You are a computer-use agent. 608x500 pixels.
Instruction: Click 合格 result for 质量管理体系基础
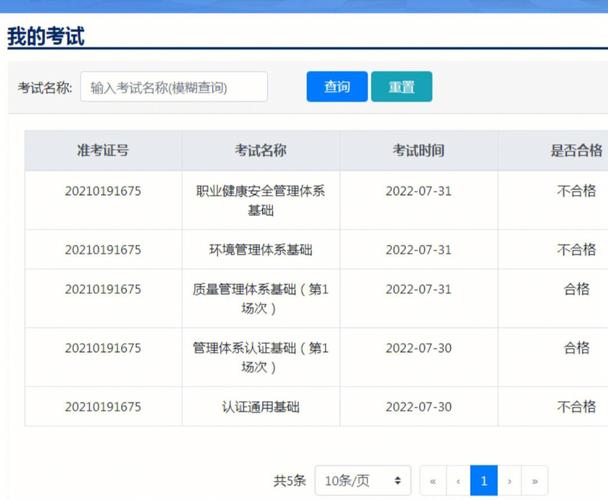577,289
